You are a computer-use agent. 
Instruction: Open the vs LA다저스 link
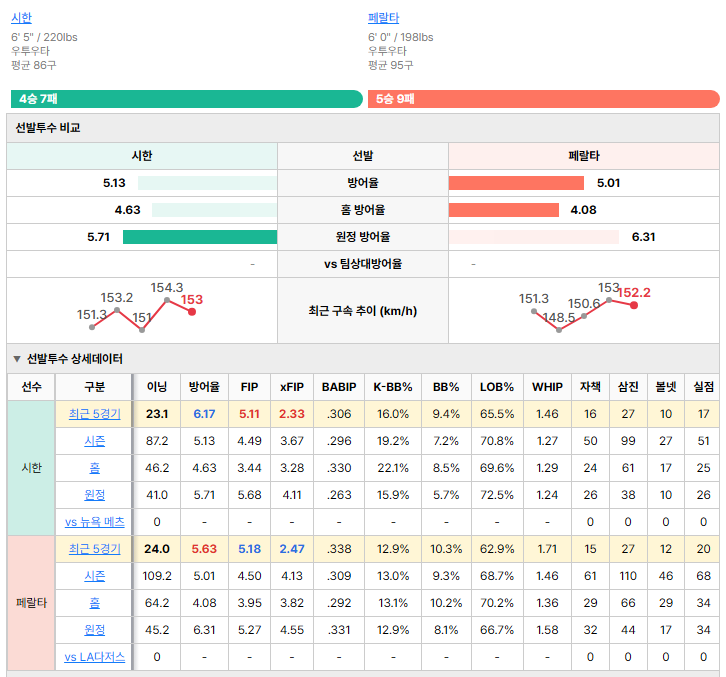click(x=94, y=657)
